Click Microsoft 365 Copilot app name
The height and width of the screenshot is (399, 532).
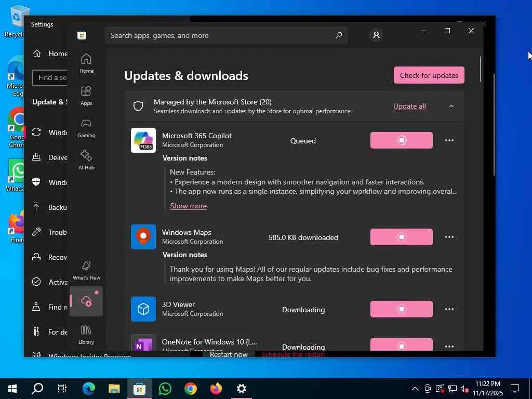coord(197,136)
